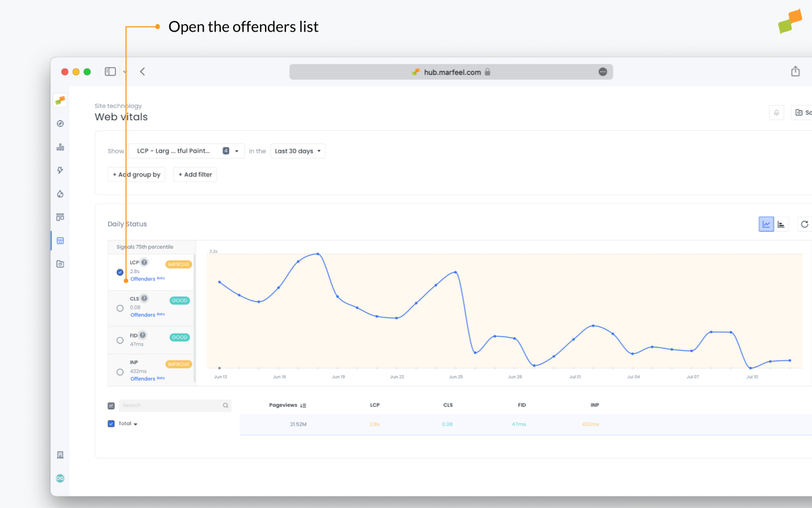The height and width of the screenshot is (508, 812).
Task: Click the notifications bell near Web vitals
Action: [x=776, y=112]
